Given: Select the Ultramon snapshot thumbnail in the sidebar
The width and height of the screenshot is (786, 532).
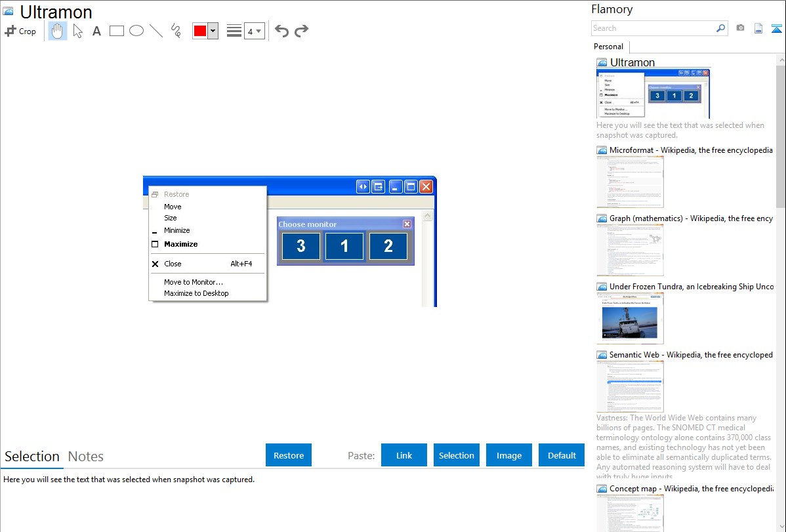Looking at the screenshot, I should pos(653,94).
